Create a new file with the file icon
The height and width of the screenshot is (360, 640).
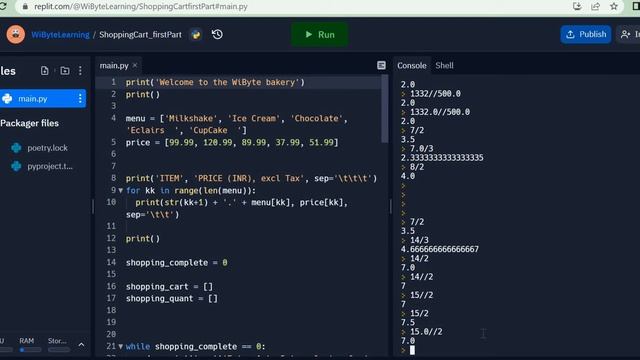(x=44, y=71)
